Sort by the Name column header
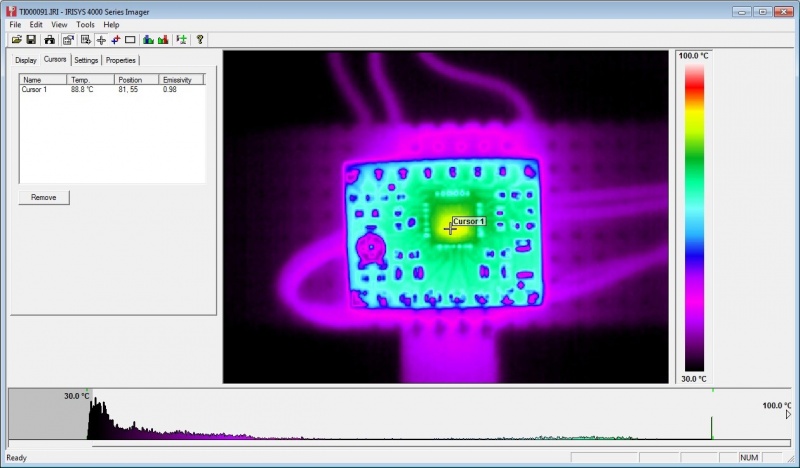Viewport: 800px width, 468px height. coord(43,80)
